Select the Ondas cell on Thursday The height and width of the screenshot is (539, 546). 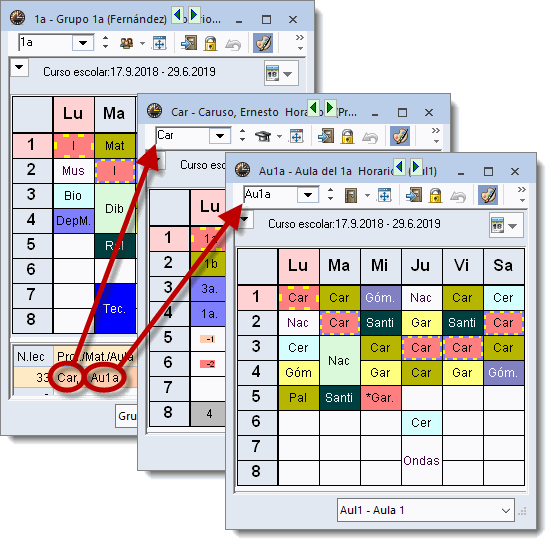click(421, 460)
